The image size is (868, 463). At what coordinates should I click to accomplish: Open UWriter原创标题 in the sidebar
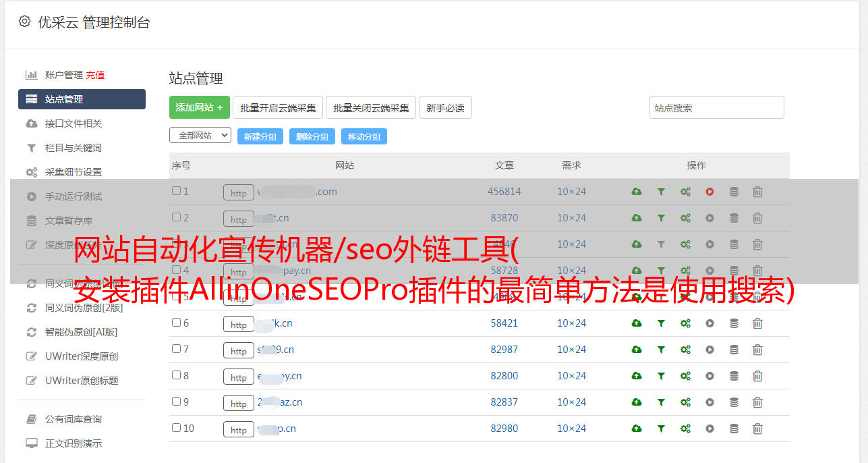(82, 381)
